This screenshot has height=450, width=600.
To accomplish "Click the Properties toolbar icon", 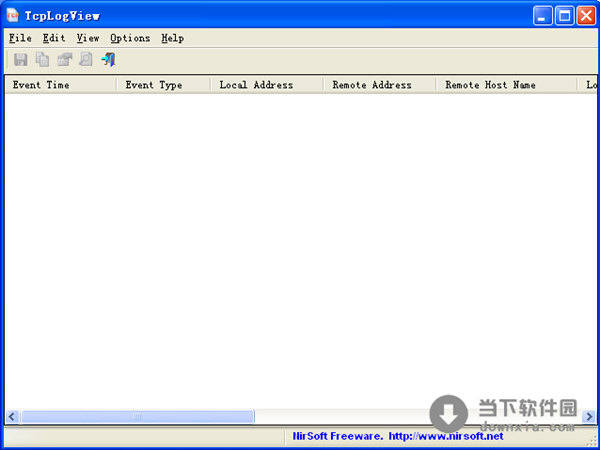I will pyautogui.click(x=65, y=60).
